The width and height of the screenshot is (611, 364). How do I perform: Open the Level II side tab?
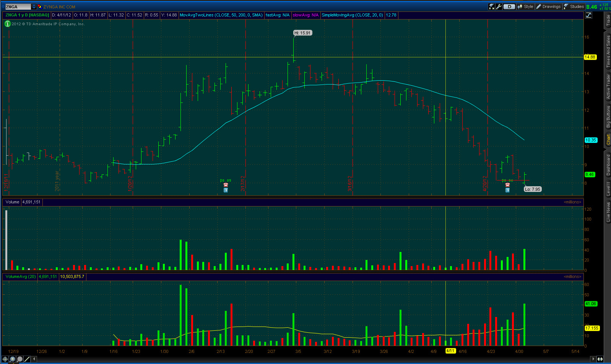point(608,188)
